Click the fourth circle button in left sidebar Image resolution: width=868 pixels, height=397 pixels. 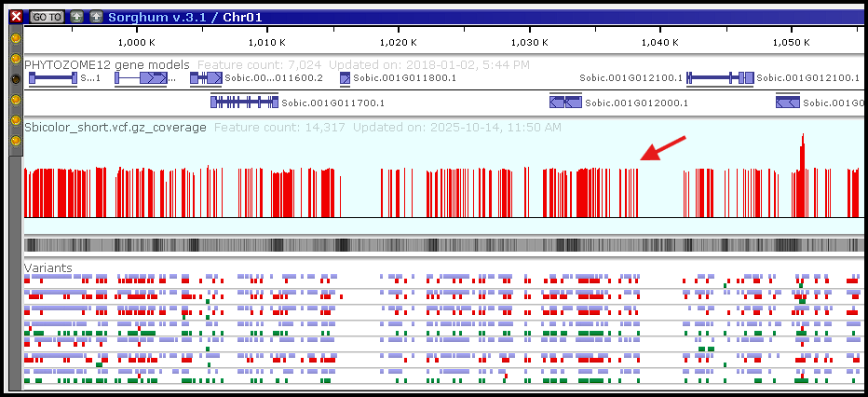(x=16, y=100)
